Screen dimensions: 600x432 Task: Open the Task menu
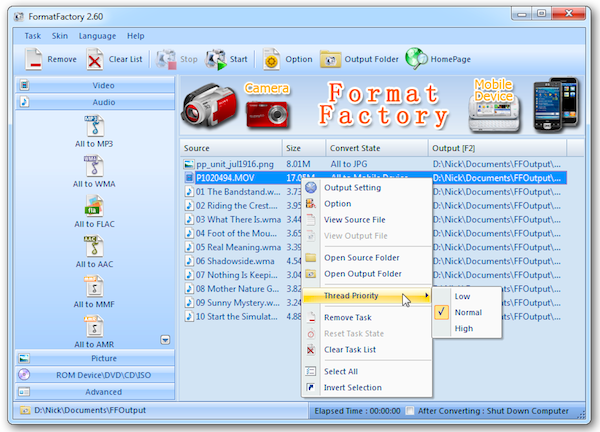coord(33,36)
